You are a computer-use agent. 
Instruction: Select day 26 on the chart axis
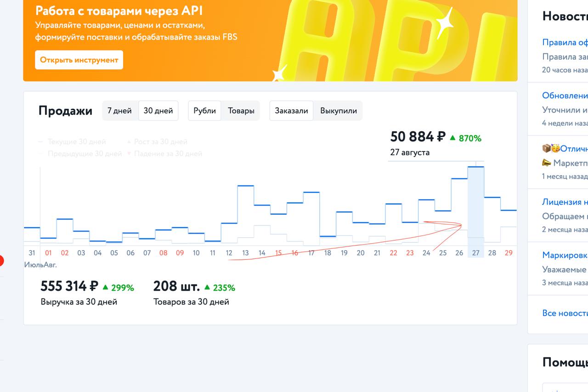click(459, 252)
